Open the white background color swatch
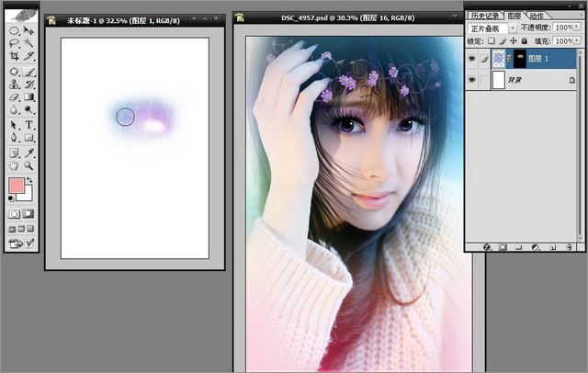The height and width of the screenshot is (373, 588). click(x=28, y=195)
